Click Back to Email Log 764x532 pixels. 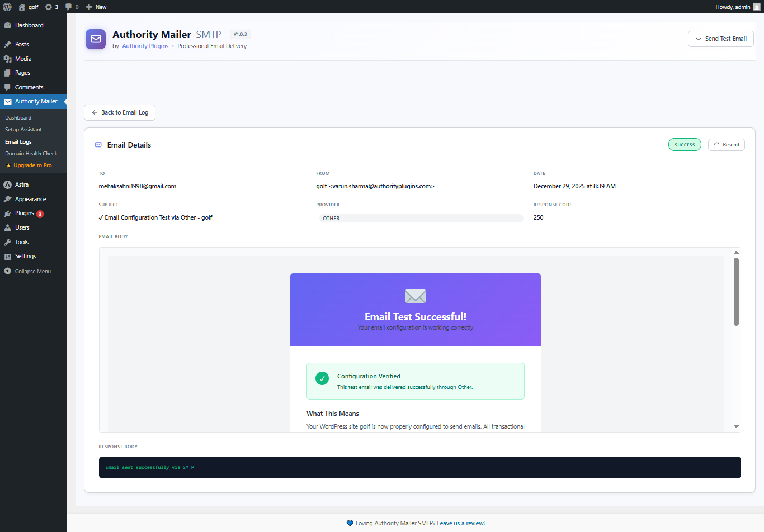point(119,112)
